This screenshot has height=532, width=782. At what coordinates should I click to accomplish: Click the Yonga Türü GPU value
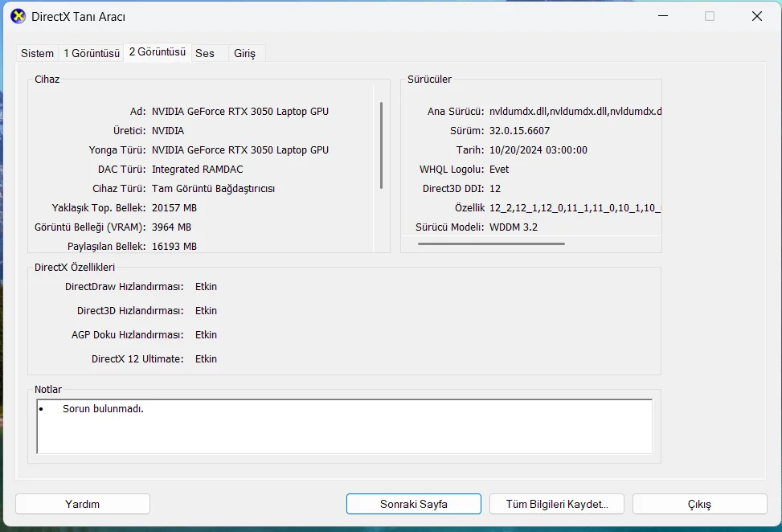(240, 150)
